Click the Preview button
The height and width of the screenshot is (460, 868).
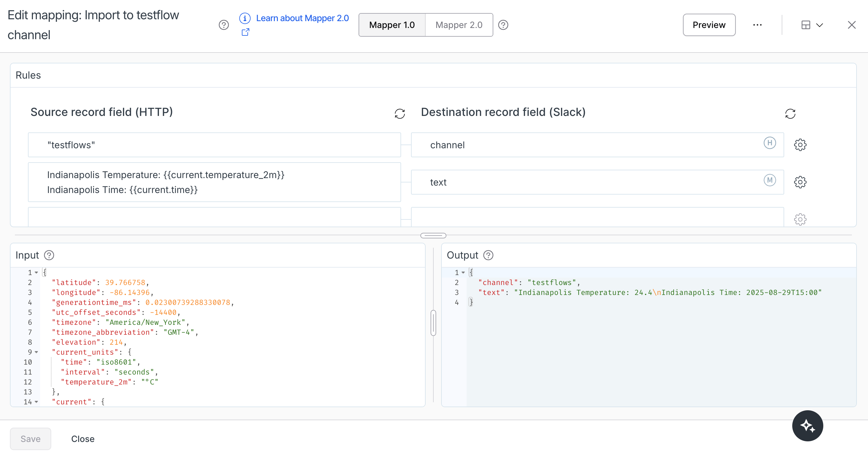pyautogui.click(x=709, y=25)
